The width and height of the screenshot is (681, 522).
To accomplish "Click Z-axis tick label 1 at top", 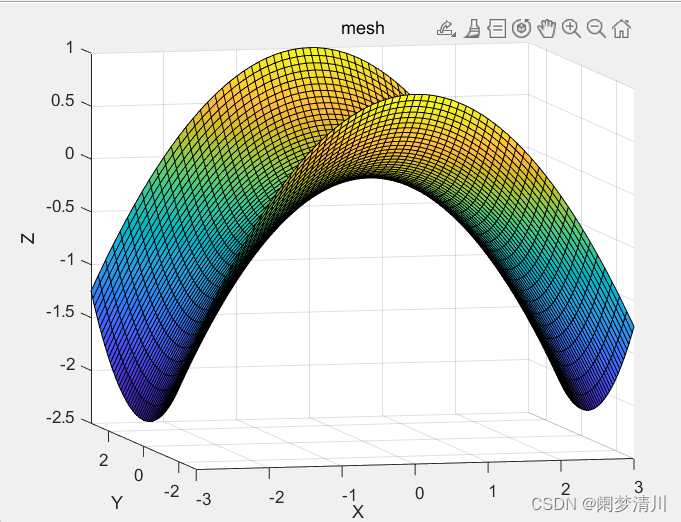I will 70,48.
